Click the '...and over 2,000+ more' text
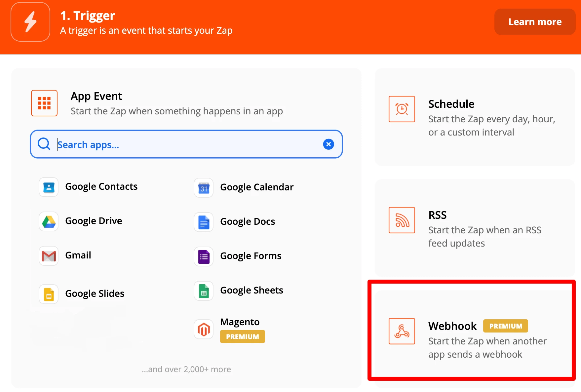The height and width of the screenshot is (392, 581). pyautogui.click(x=186, y=369)
